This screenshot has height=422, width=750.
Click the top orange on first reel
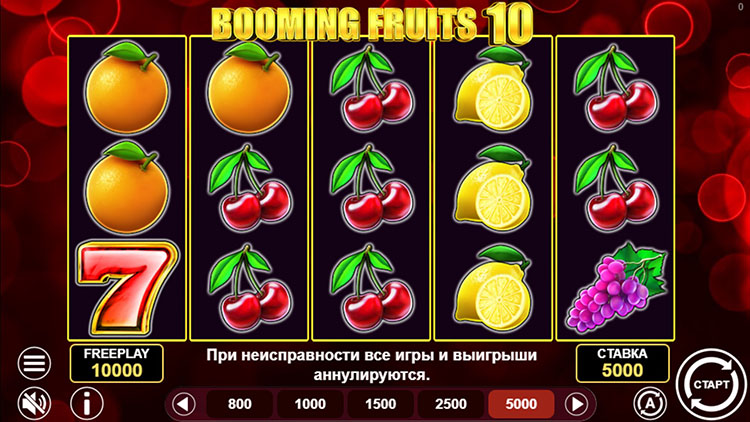pyautogui.click(x=127, y=88)
